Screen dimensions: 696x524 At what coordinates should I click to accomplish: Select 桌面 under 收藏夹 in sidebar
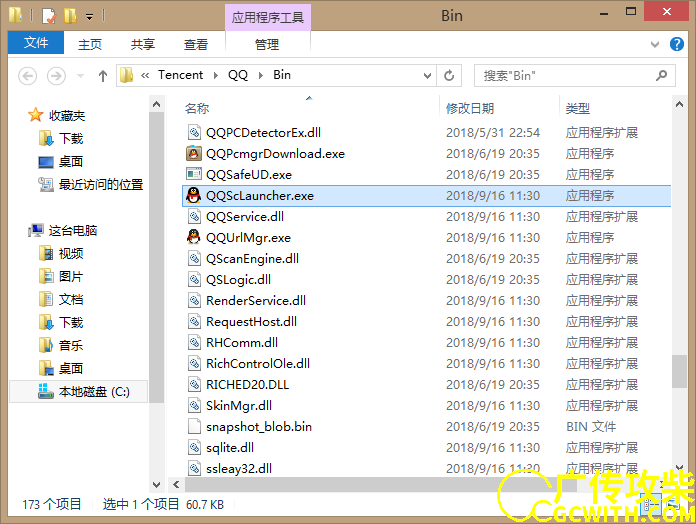point(71,162)
